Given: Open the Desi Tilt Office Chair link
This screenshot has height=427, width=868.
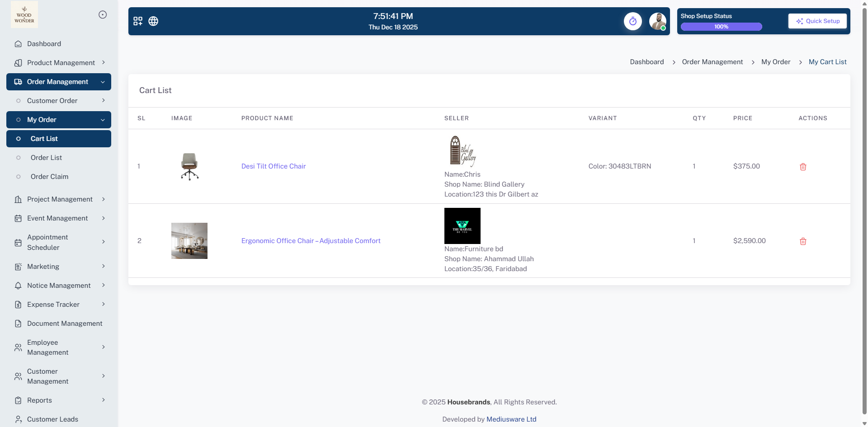Looking at the screenshot, I should [274, 166].
